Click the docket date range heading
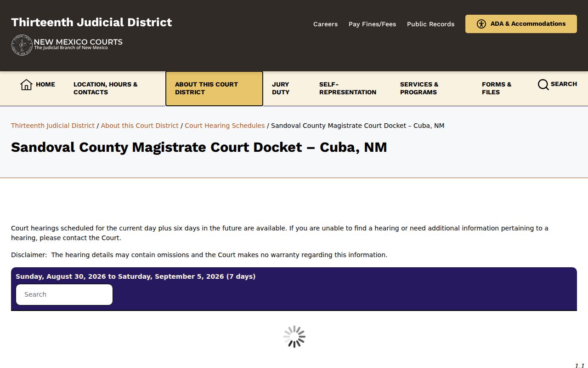The image size is (588, 368). [136, 276]
